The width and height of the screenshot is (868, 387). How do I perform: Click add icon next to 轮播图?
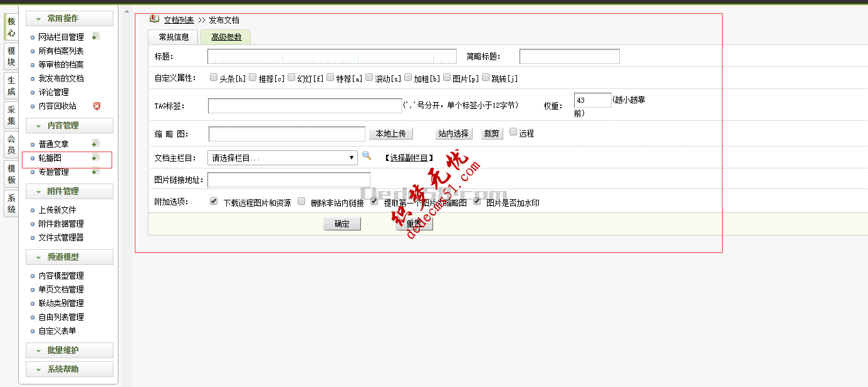point(96,157)
